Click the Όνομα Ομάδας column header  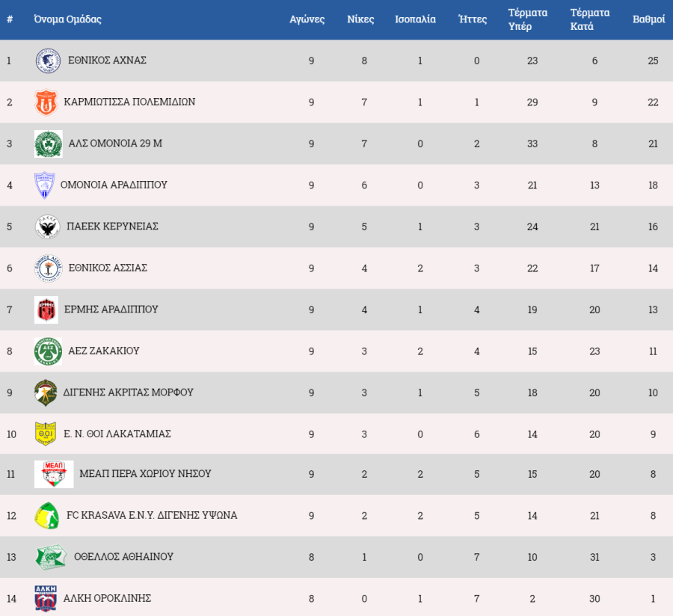click(68, 19)
